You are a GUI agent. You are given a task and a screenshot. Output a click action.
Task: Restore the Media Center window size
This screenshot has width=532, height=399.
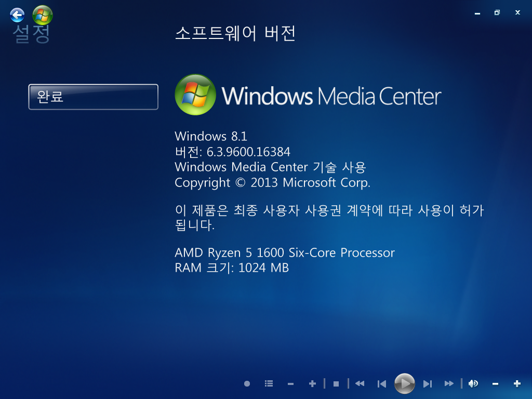[497, 12]
